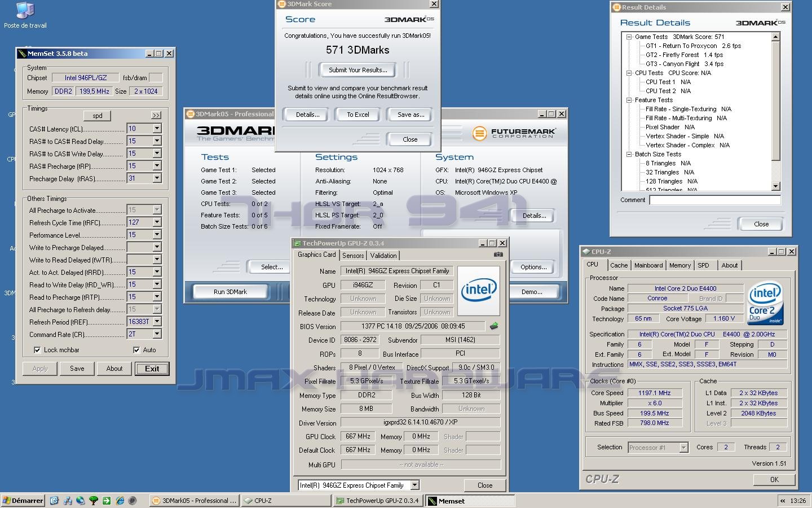Open the GPU-Z graphics card selector dropdown
The image size is (812, 508).
tap(415, 485)
